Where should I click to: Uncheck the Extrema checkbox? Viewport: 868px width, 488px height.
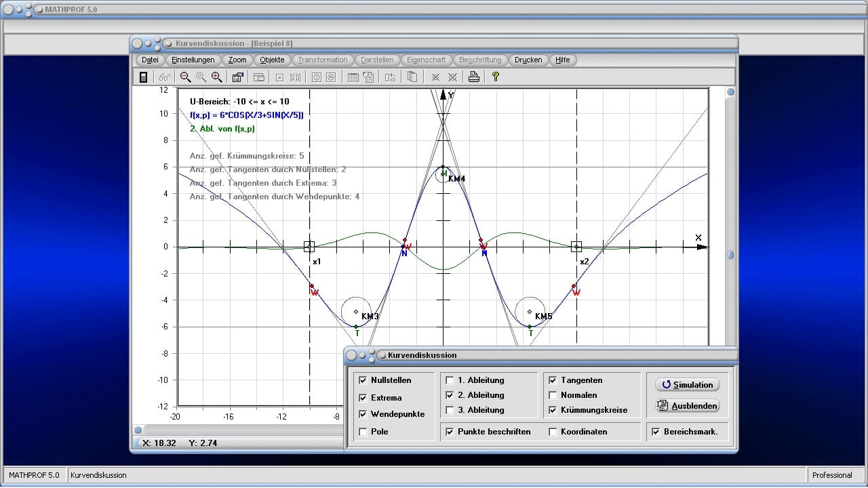pos(363,398)
